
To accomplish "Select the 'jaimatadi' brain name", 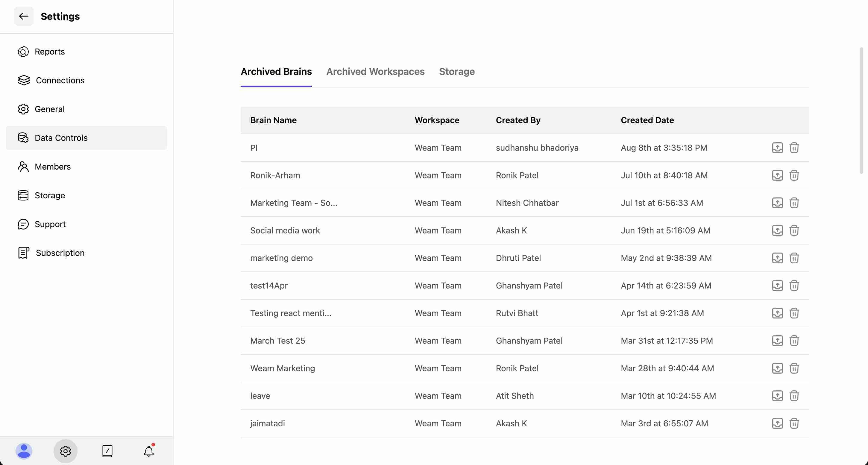I will [267, 424].
